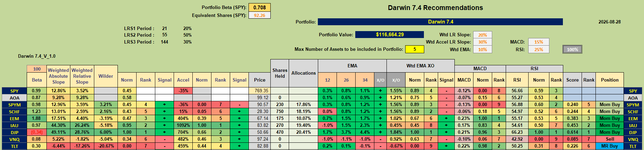
Task: Select the VNQ ticker label on left
Action: pos(14,139)
